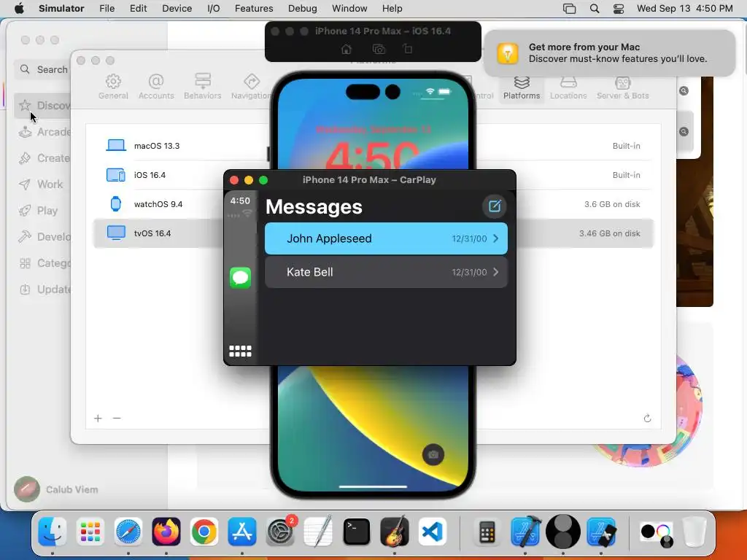This screenshot has width=747, height=560.
Task: Open the File menu
Action: click(x=107, y=9)
